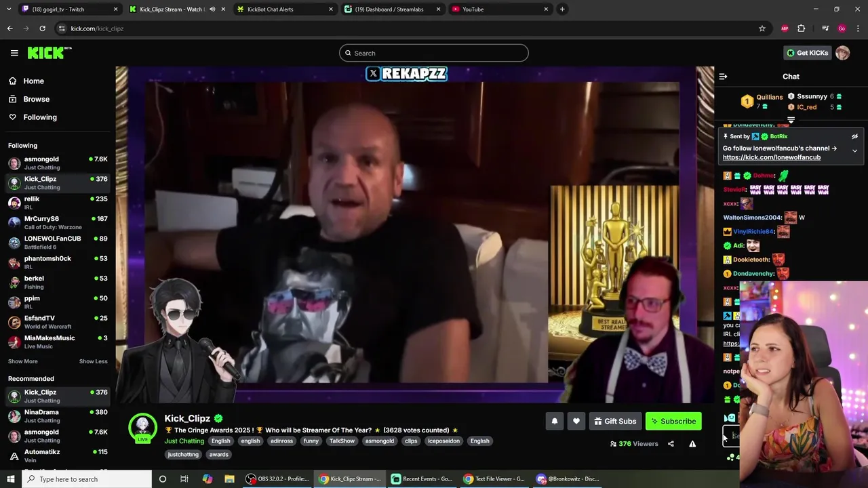The width and height of the screenshot is (868, 488).
Task: Reload the page
Action: 42,28
